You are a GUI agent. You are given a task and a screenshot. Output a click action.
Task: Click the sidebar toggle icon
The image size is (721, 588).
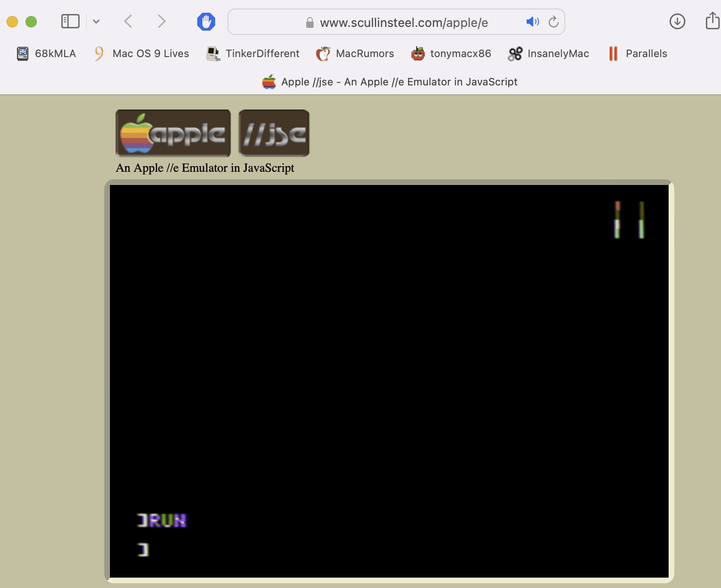70,21
